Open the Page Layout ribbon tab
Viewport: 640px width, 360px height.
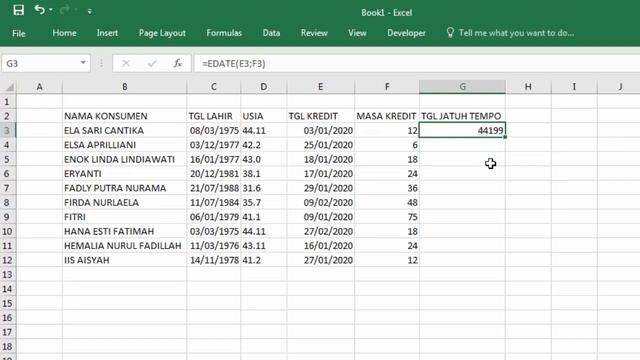point(162,33)
